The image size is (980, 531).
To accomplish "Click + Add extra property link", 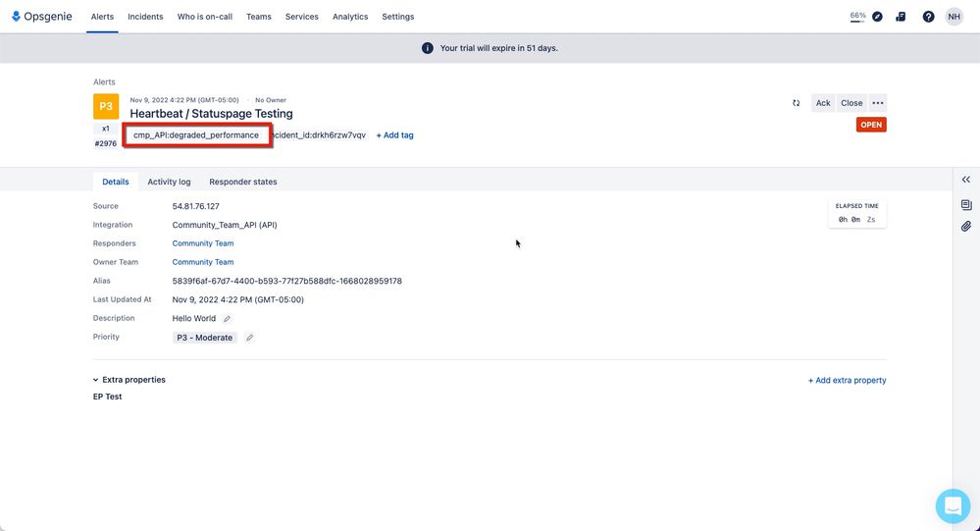I will [847, 380].
